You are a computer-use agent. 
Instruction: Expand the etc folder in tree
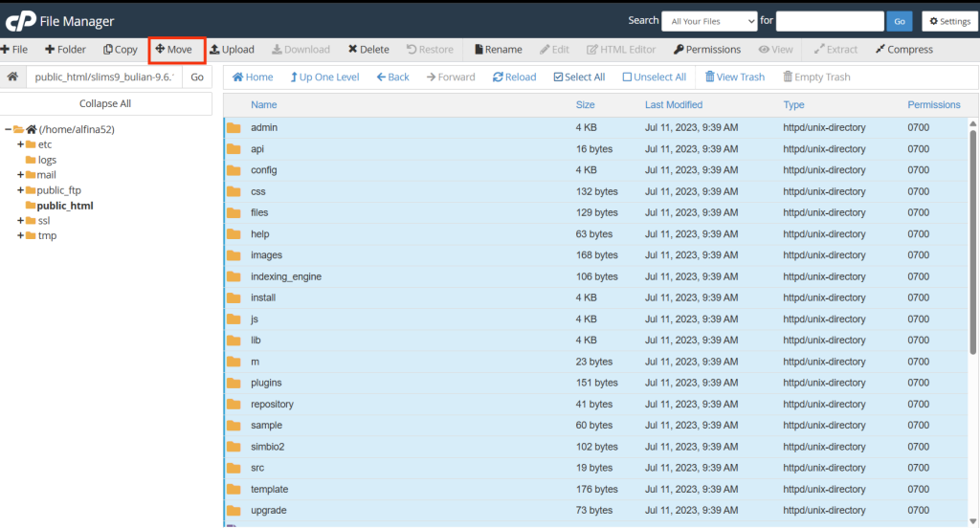click(x=20, y=144)
